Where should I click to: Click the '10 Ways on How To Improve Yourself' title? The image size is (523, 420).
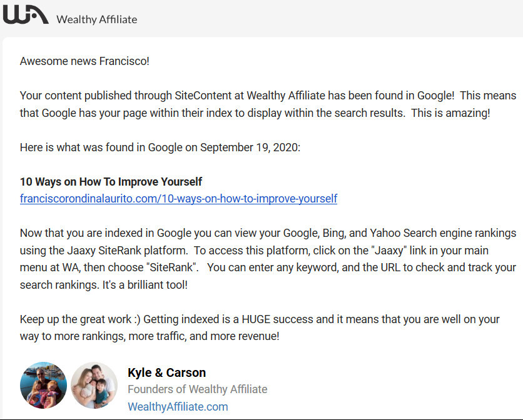tap(111, 182)
